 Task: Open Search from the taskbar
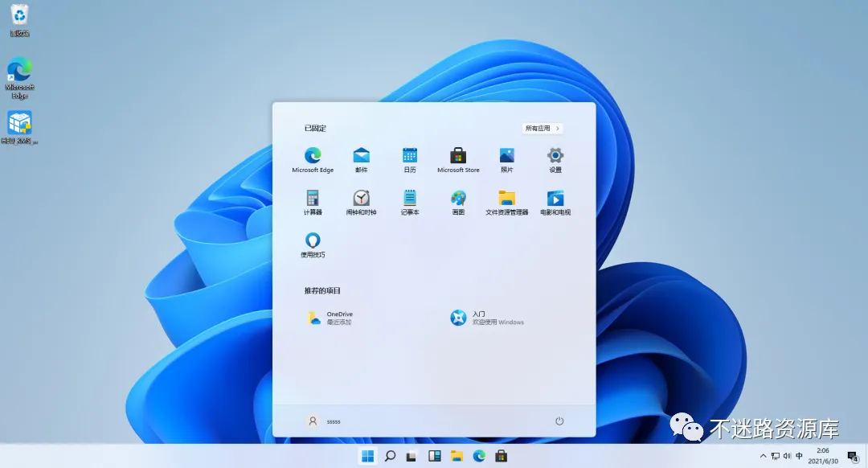(x=391, y=456)
